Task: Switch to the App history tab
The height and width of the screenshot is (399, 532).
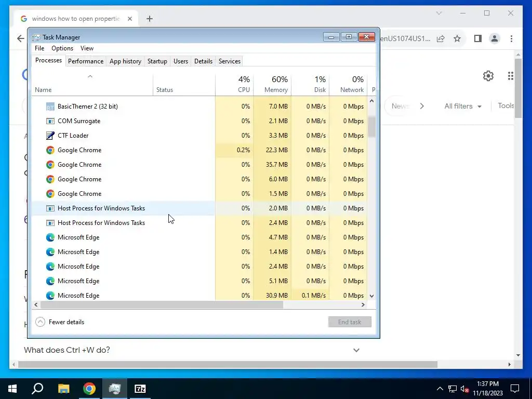Action: coord(125,61)
